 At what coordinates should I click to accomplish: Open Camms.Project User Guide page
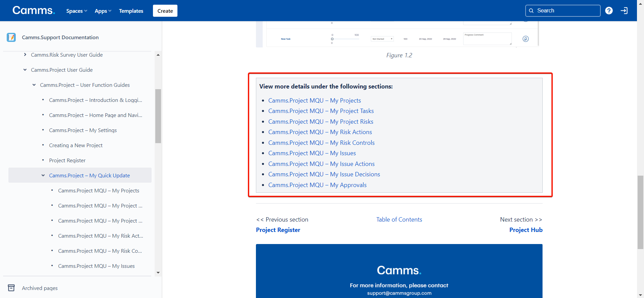pyautogui.click(x=62, y=70)
